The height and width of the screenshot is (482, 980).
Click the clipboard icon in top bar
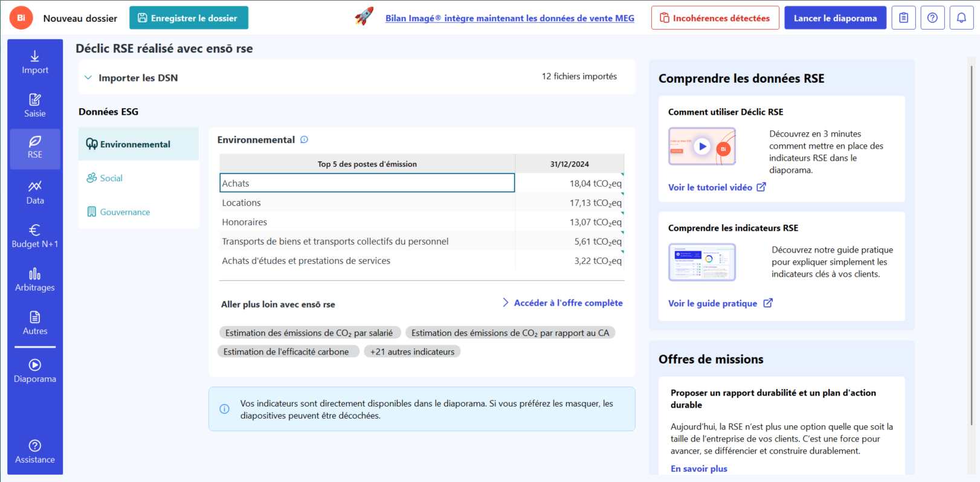tap(903, 18)
